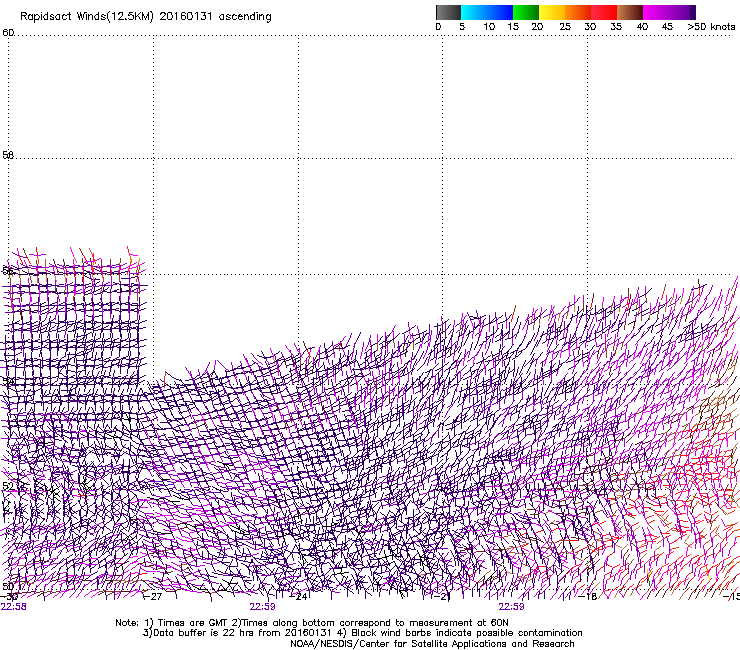Click the red 30-35 knots legend swatch
The height and width of the screenshot is (650, 740).
point(604,12)
